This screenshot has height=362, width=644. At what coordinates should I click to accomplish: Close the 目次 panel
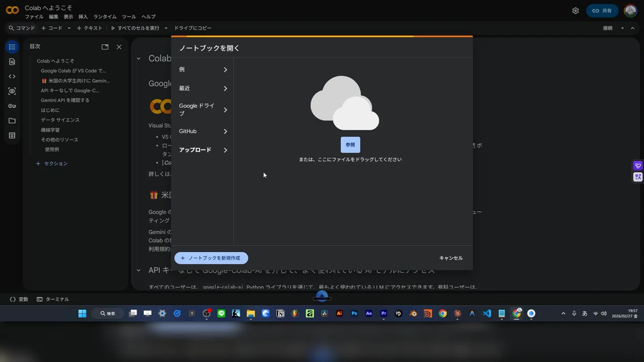[119, 47]
